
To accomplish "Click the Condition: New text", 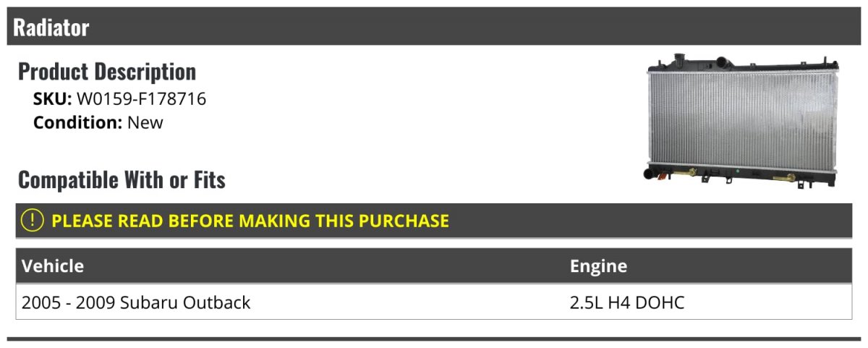I will (x=98, y=122).
